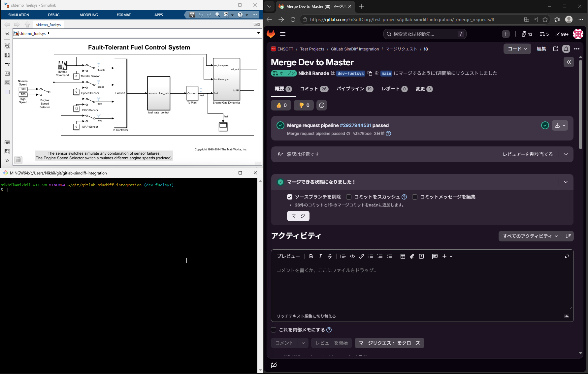The height and width of the screenshot is (374, 588).
Task: Switch to the pipelines tab showing 19
Action: [x=355, y=89]
